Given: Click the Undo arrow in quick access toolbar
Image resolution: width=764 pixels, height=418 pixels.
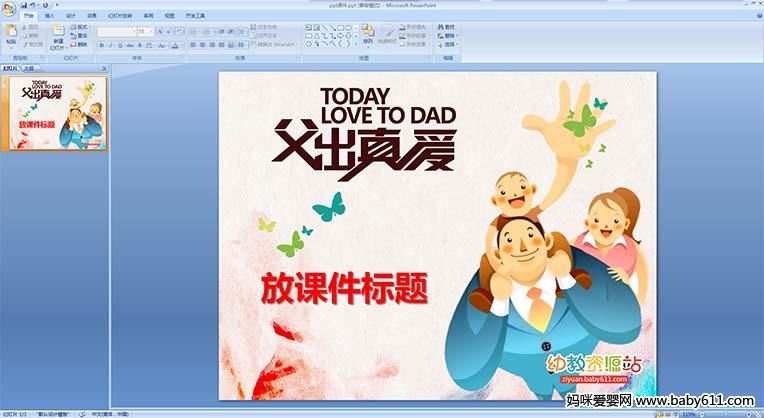Looking at the screenshot, I should pos(33,5).
